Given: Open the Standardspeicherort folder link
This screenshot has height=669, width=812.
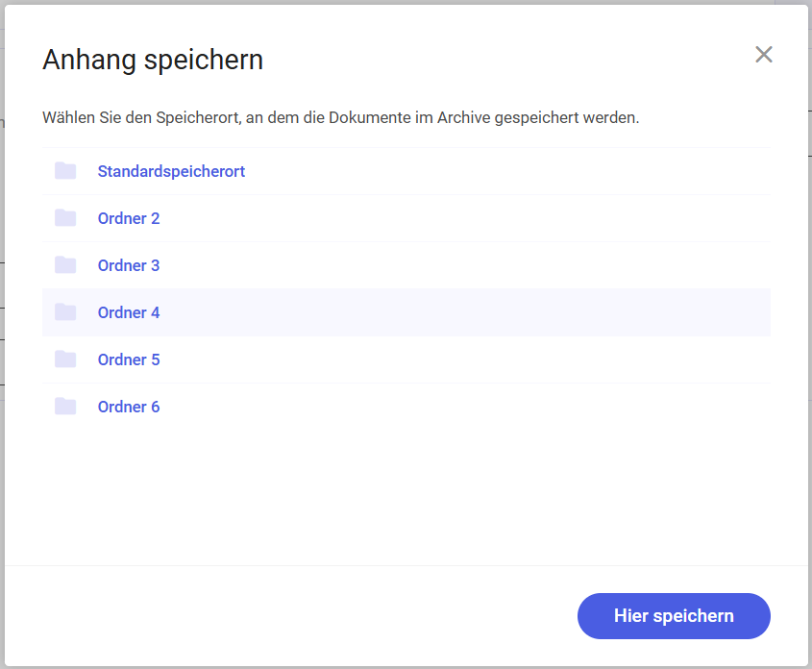Looking at the screenshot, I should [x=171, y=171].
